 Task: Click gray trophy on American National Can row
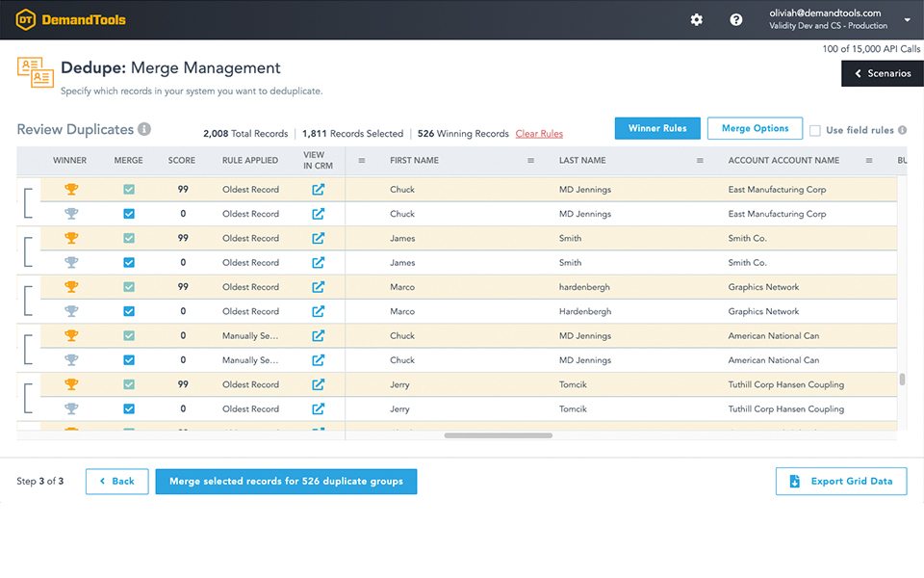pyautogui.click(x=71, y=359)
